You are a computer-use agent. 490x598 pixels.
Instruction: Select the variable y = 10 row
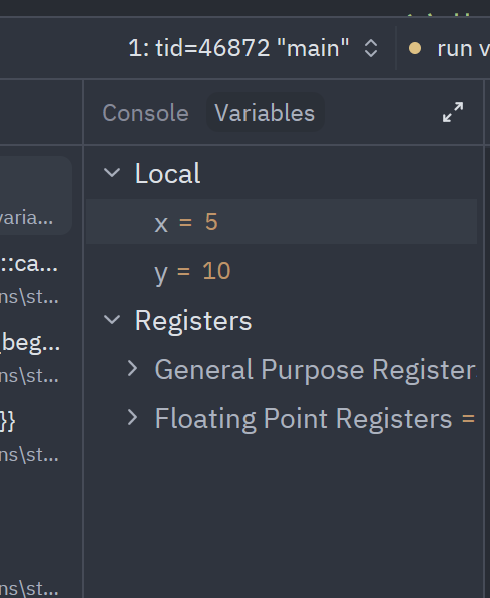[281, 271]
